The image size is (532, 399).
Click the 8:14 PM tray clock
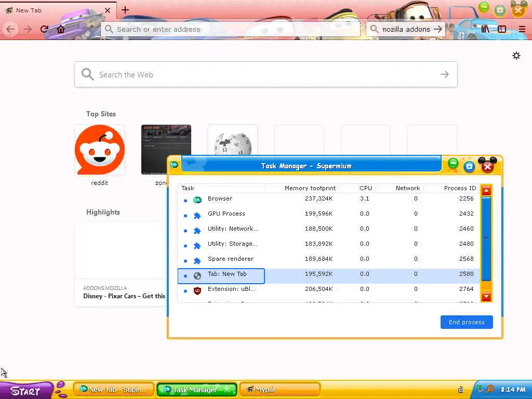coord(513,390)
